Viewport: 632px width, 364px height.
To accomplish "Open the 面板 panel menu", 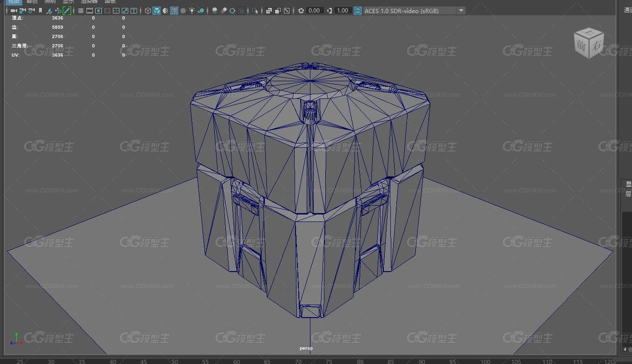I will point(110,1).
